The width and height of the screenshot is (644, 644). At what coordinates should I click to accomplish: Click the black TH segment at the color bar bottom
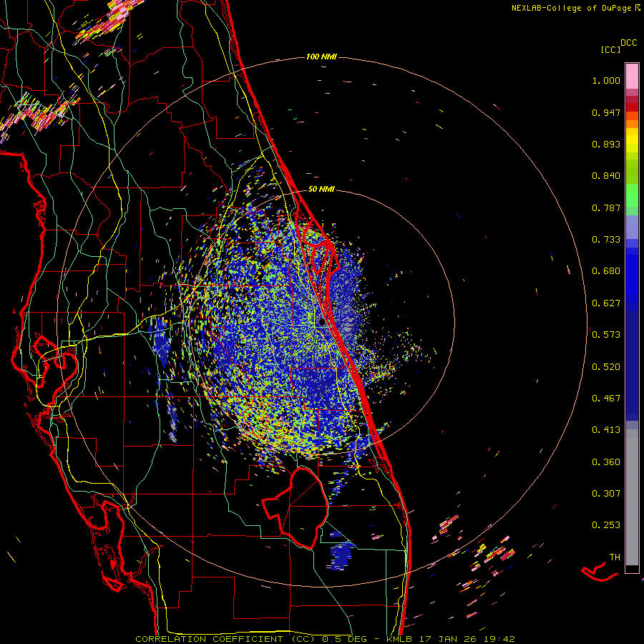(x=632, y=568)
